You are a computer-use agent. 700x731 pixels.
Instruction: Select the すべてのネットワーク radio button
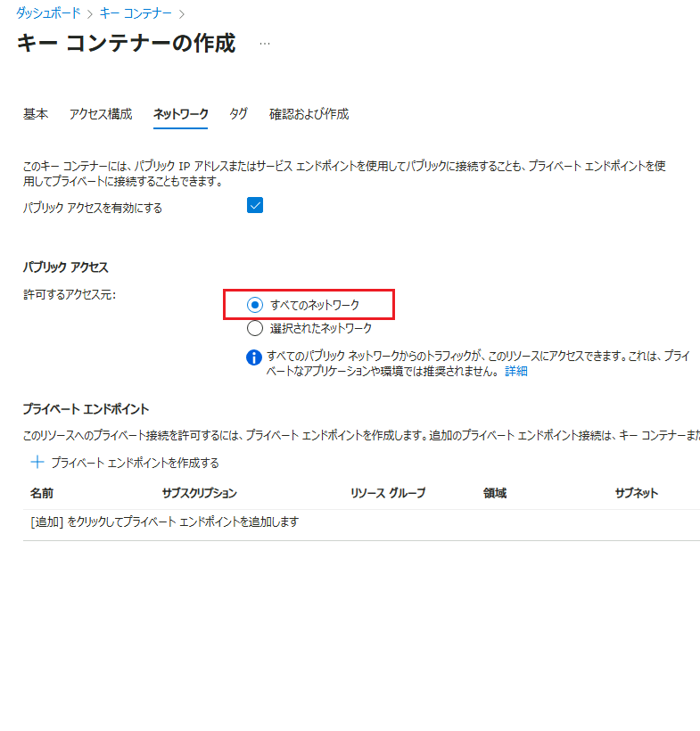coord(255,305)
